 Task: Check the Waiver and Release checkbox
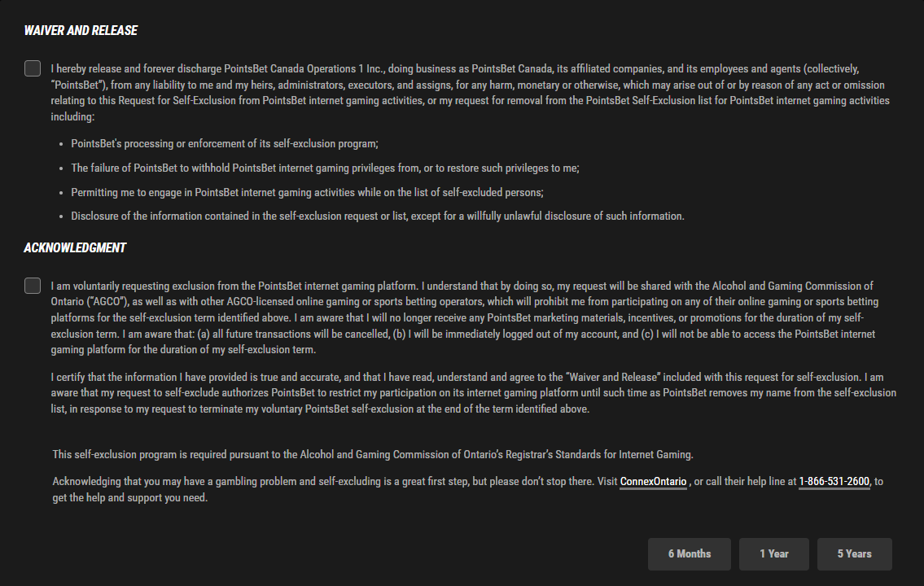click(x=33, y=68)
